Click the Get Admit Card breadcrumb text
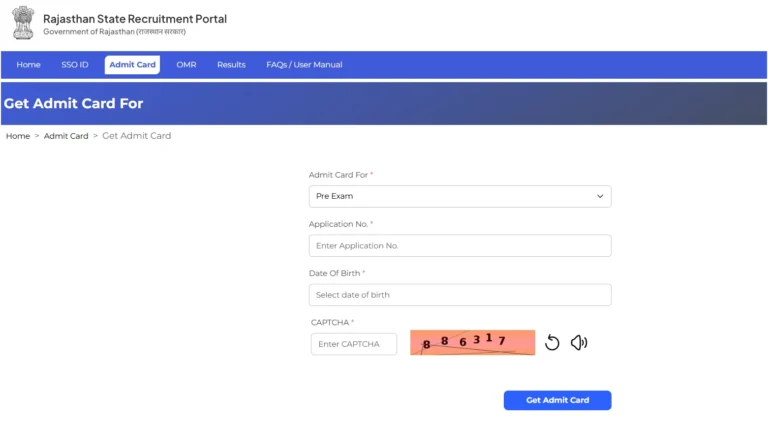 (x=137, y=136)
